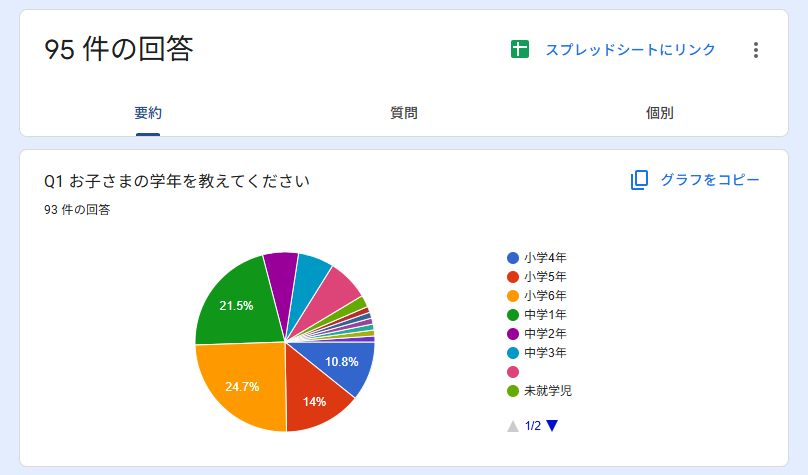Click the copy chart icon
This screenshot has width=808, height=475.
[x=640, y=180]
